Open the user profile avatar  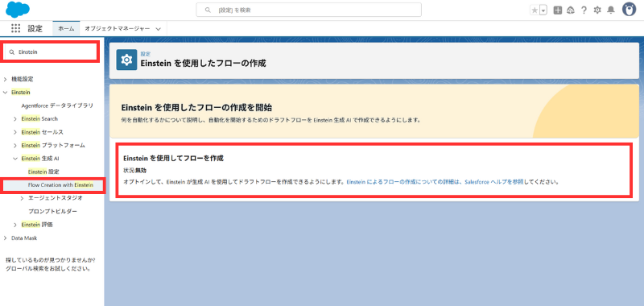pos(629,10)
